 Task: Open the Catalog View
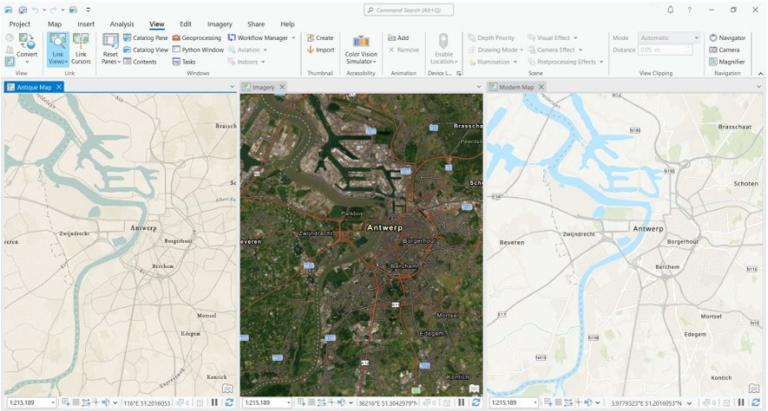tap(145, 50)
